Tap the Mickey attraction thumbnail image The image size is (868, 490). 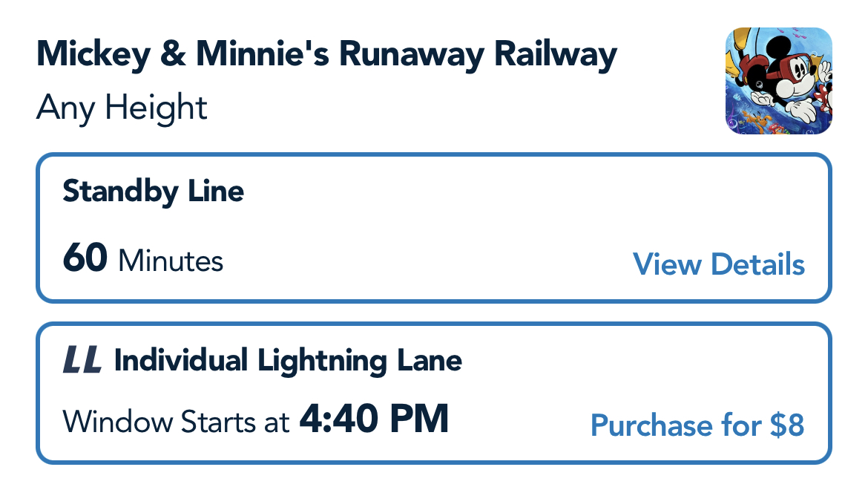[x=778, y=81]
